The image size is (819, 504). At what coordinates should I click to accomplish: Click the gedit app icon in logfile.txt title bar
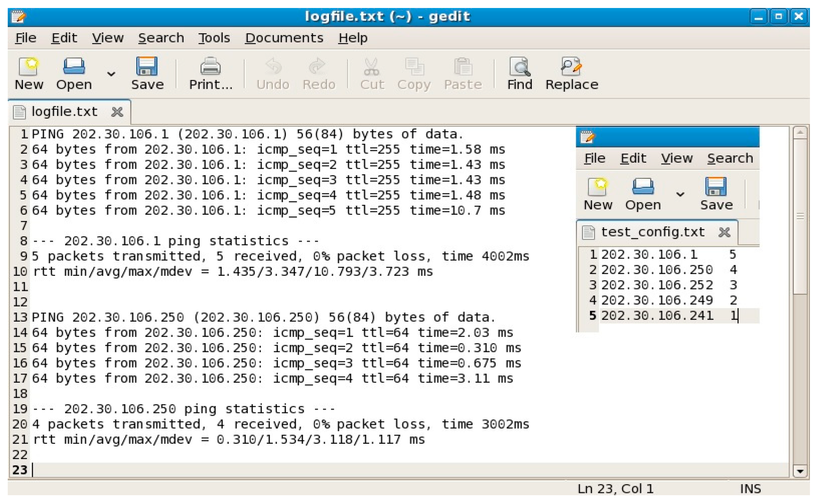click(18, 17)
